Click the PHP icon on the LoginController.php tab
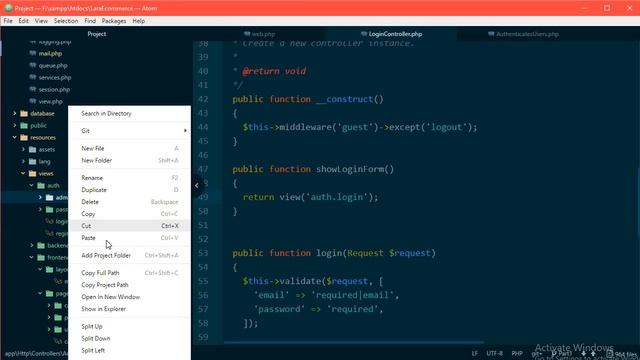The height and width of the screenshot is (360, 640). click(x=364, y=34)
